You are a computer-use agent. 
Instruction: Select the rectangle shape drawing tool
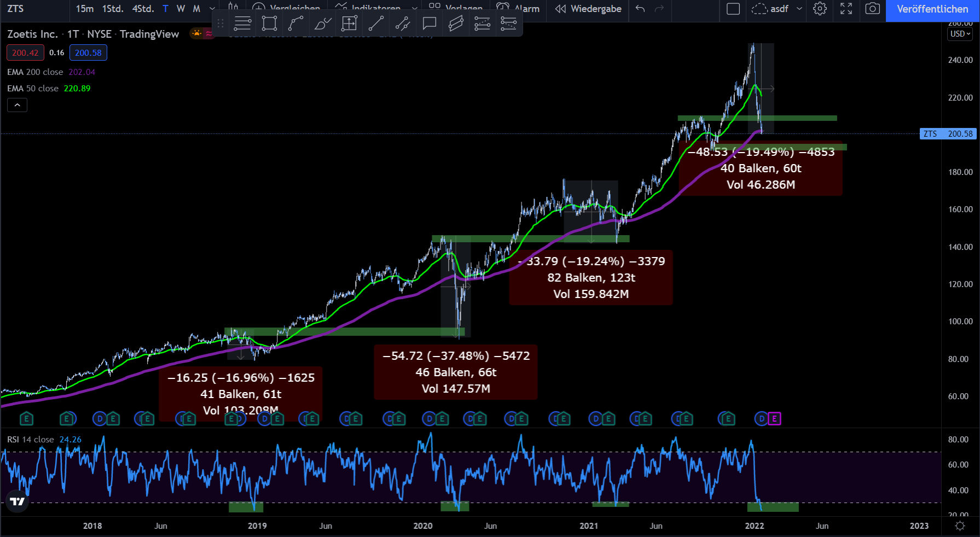coord(269,24)
